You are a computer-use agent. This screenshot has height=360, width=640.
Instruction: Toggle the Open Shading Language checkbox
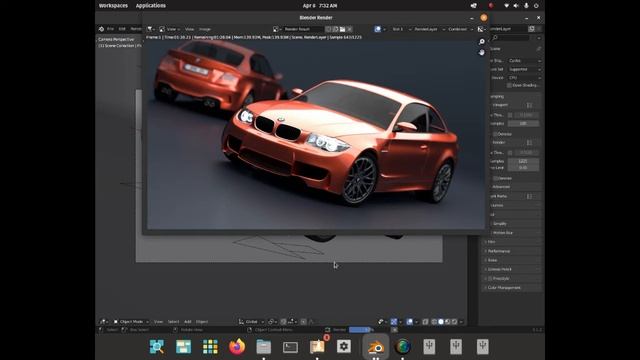(x=509, y=85)
